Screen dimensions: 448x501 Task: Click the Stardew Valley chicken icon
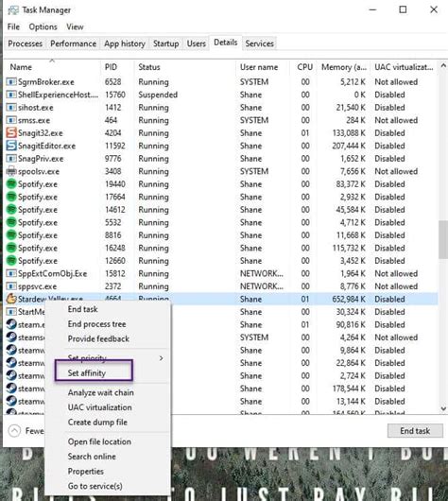click(11, 299)
